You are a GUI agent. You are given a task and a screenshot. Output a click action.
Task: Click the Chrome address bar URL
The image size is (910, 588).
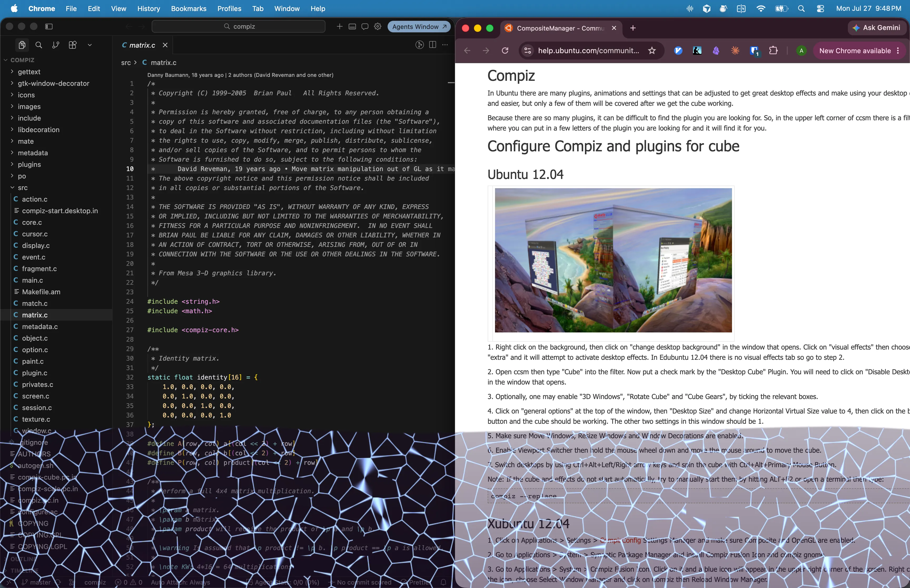click(588, 51)
